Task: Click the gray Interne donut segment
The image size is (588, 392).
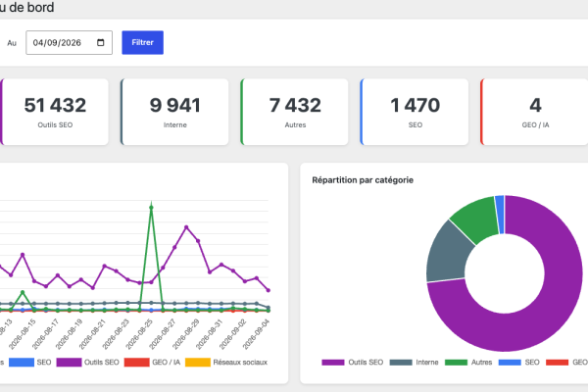Action: (x=448, y=255)
